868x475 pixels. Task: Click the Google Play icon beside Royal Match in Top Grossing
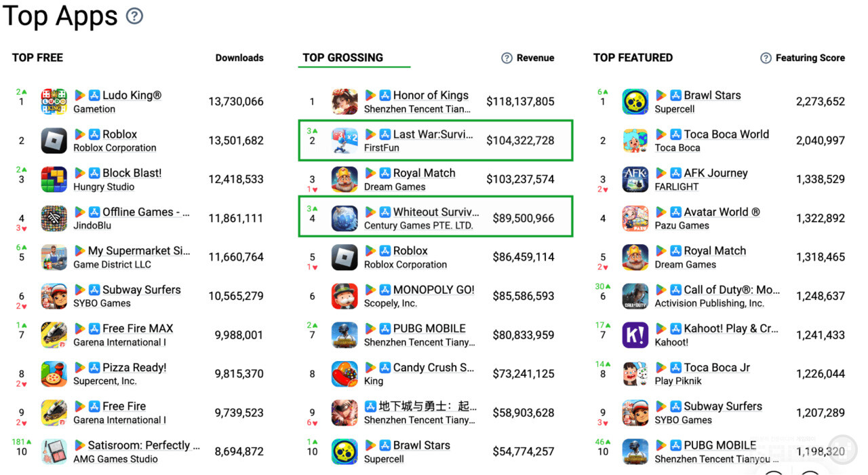click(371, 174)
